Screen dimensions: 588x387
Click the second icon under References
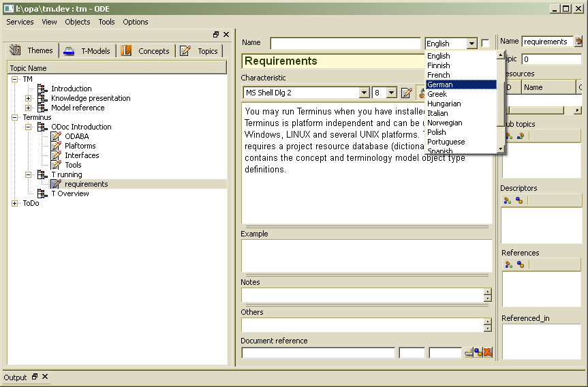(x=519, y=264)
